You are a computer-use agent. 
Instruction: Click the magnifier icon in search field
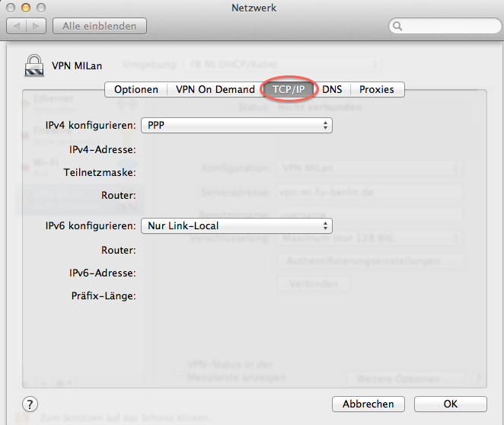[397, 26]
